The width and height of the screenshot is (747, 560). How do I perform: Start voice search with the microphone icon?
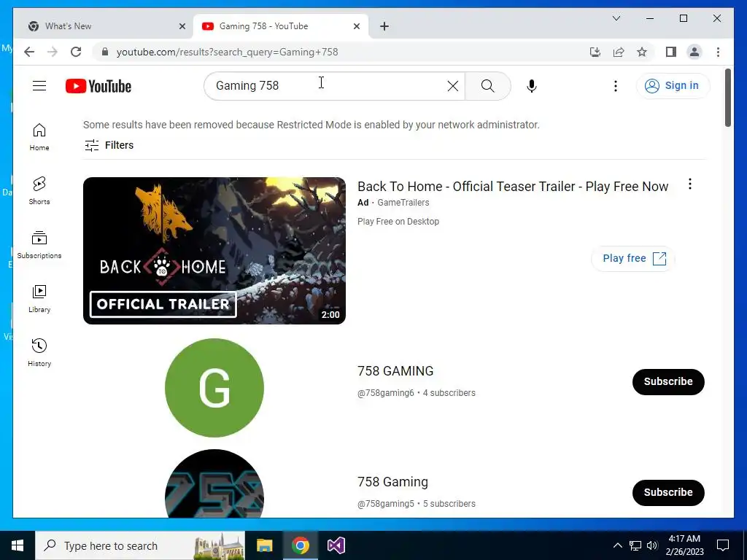click(x=532, y=86)
